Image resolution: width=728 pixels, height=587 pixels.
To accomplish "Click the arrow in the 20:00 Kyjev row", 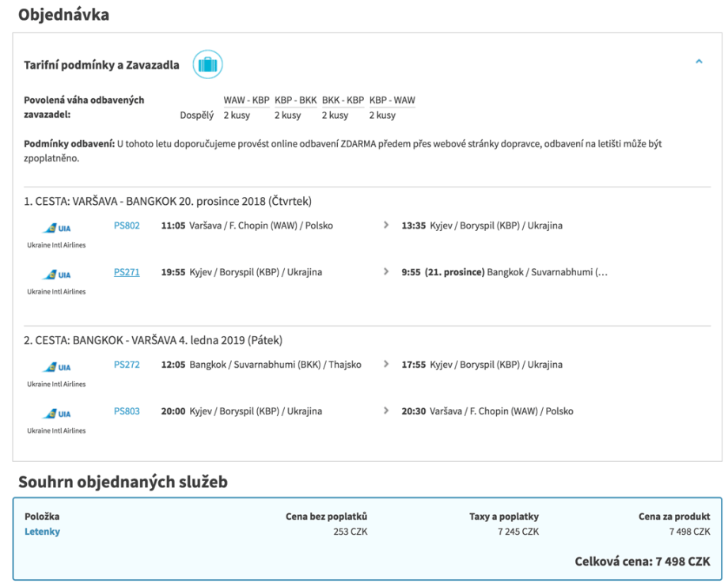I will pyautogui.click(x=386, y=411).
